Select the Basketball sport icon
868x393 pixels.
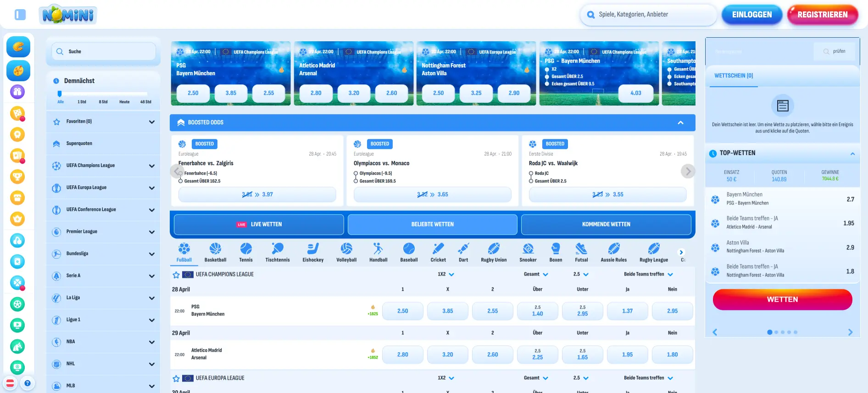click(215, 252)
